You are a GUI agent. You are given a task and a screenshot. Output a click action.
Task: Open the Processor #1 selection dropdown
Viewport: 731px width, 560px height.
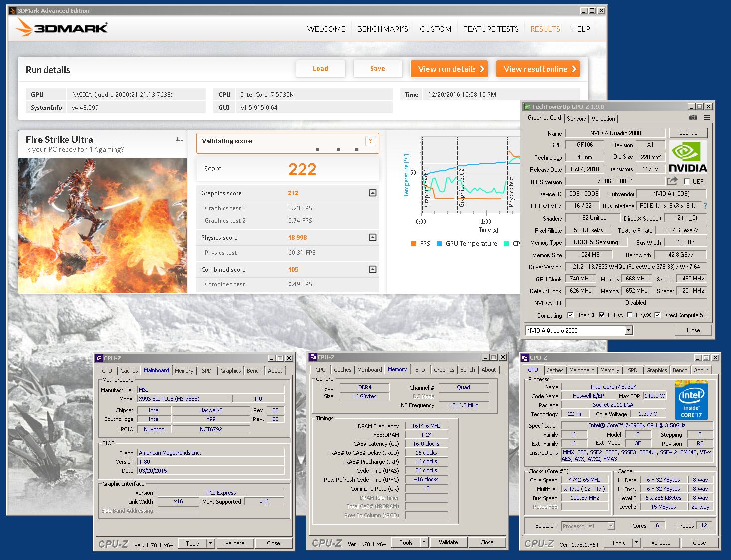click(611, 526)
